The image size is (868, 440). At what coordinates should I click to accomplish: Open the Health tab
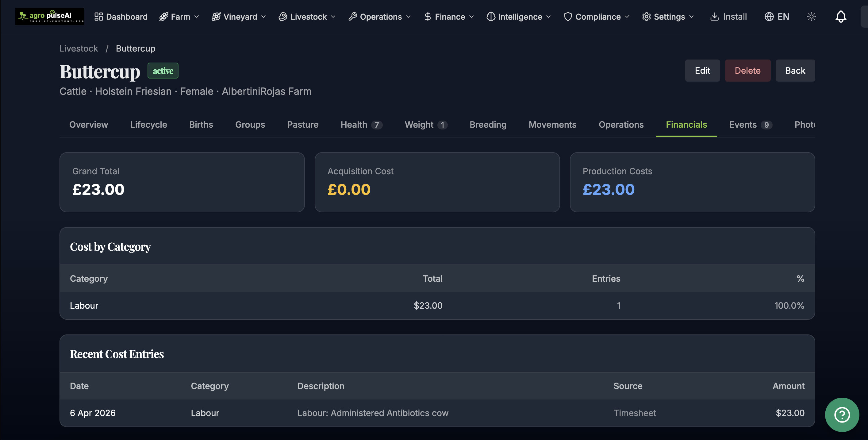[x=361, y=125]
